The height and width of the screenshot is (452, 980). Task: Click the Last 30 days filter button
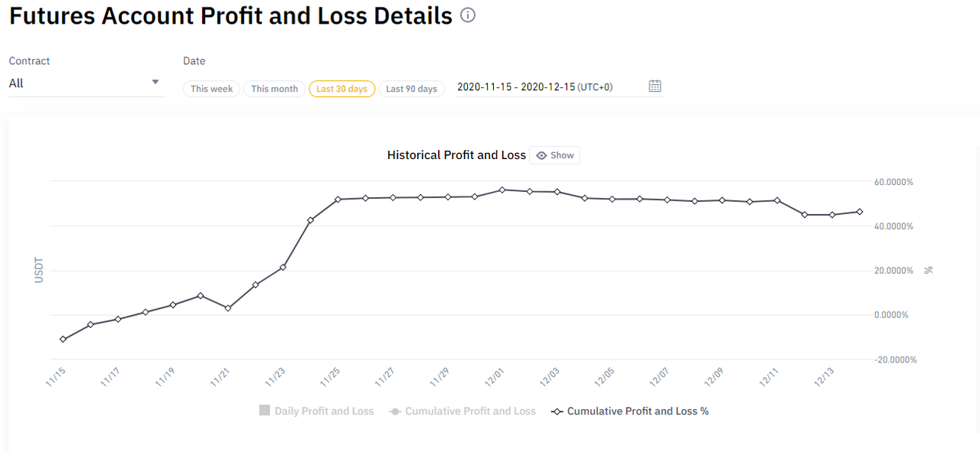tap(341, 89)
